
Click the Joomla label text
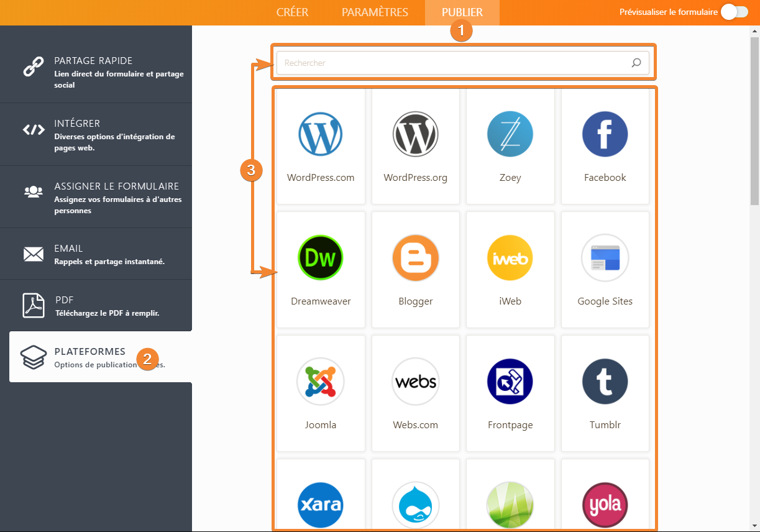pyautogui.click(x=321, y=425)
